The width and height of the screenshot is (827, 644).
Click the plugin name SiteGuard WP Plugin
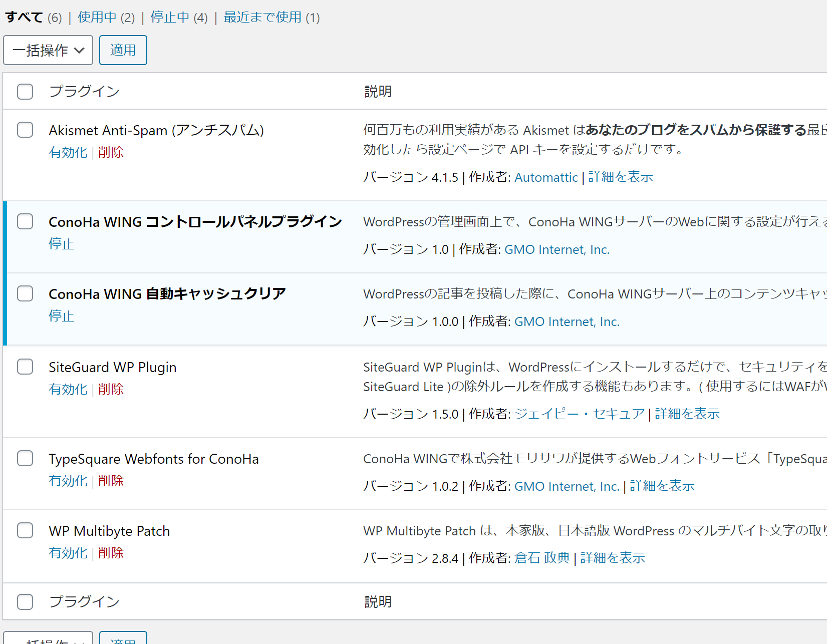coord(113,367)
